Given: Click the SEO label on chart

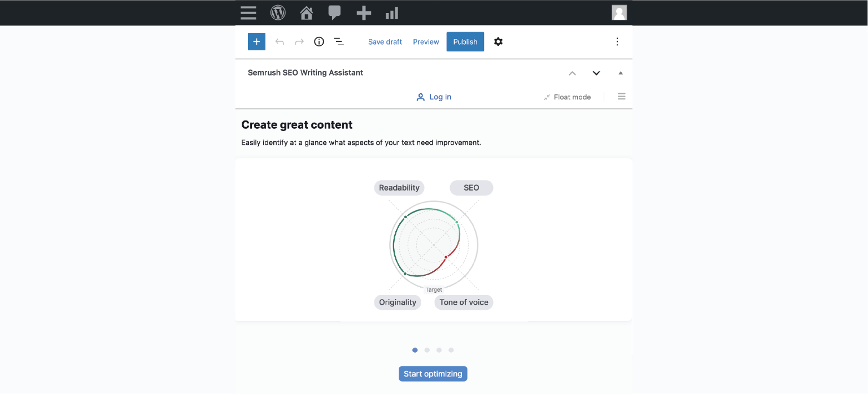Looking at the screenshot, I should pos(472,188).
